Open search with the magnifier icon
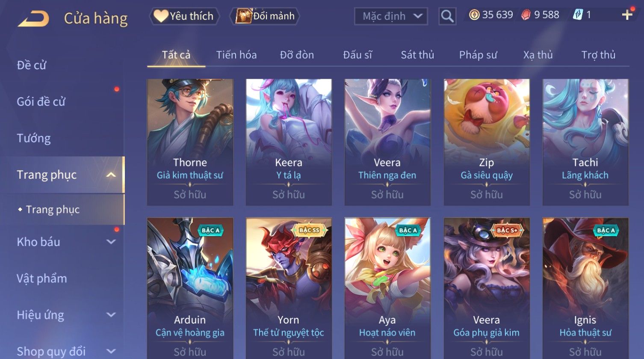 point(447,16)
